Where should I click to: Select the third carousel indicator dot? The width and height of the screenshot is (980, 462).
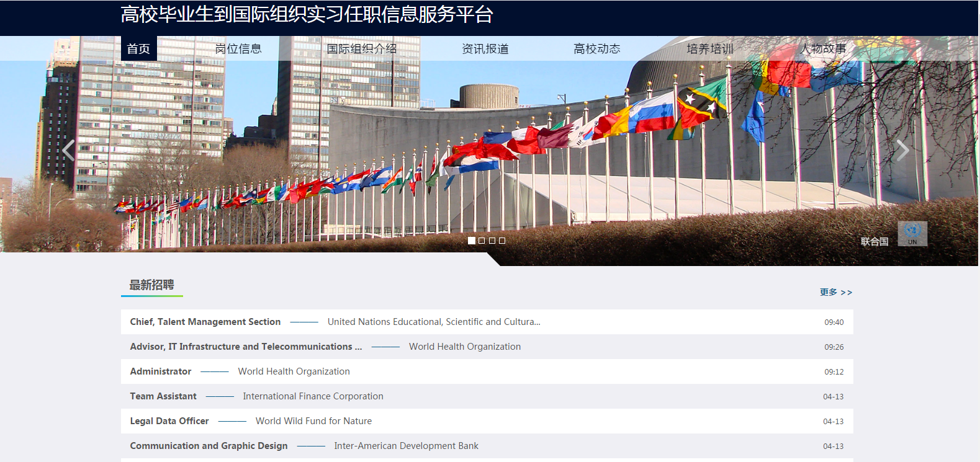(x=492, y=241)
